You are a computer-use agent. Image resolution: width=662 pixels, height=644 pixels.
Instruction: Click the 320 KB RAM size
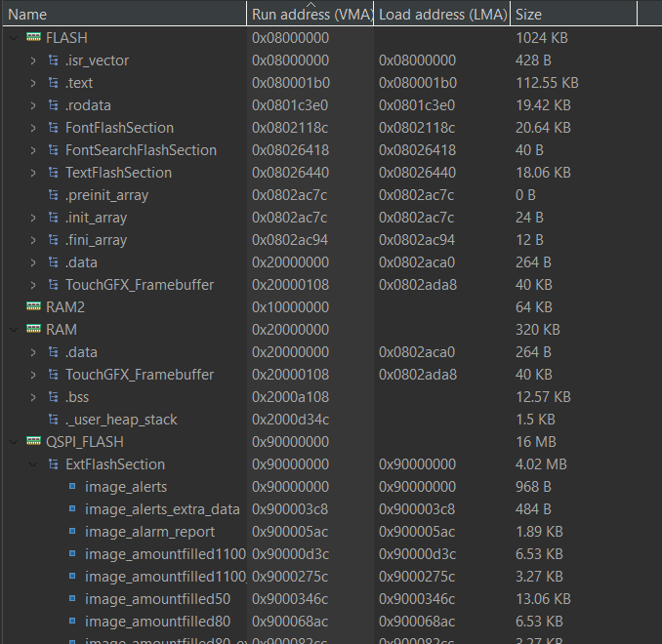coord(538,330)
